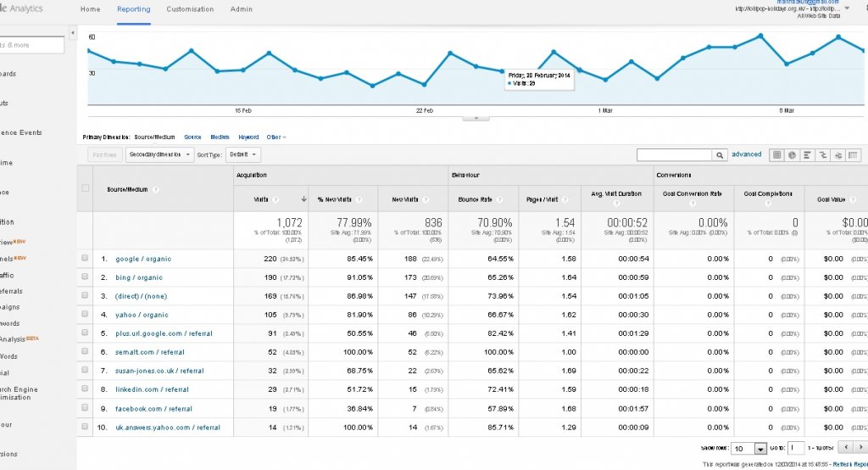Viewport: 868px width, 470px height.
Task: Check the box for plus.url.google.com row
Action: [85, 333]
